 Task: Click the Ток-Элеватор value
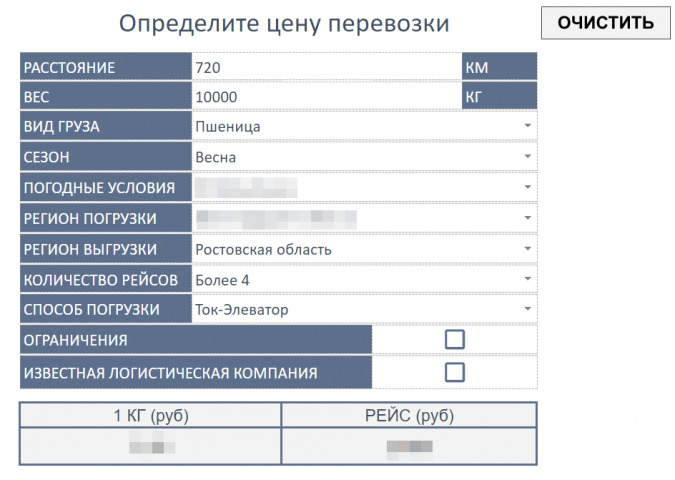tap(242, 310)
